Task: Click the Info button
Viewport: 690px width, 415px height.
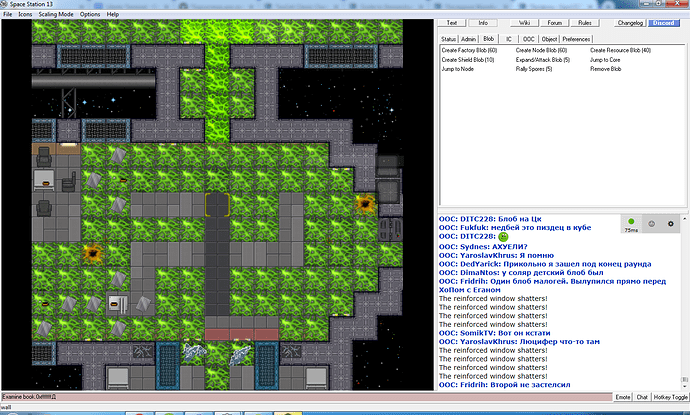Action: (483, 23)
